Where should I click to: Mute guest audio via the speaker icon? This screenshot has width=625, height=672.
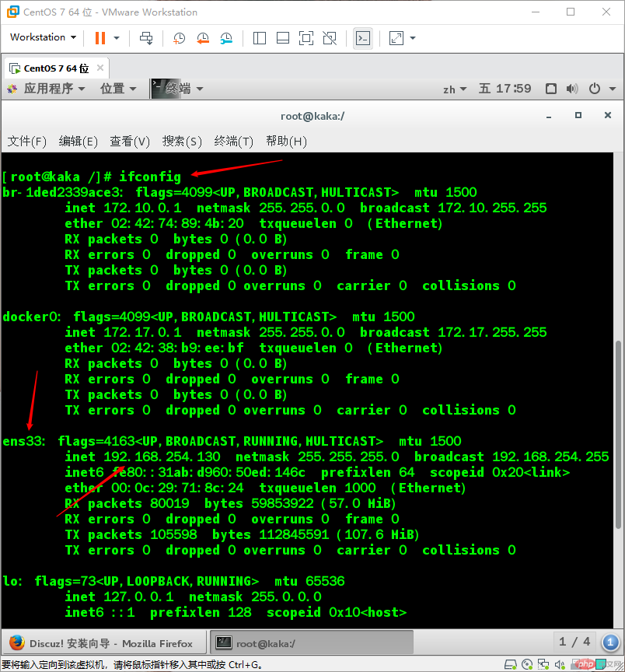coord(572,88)
